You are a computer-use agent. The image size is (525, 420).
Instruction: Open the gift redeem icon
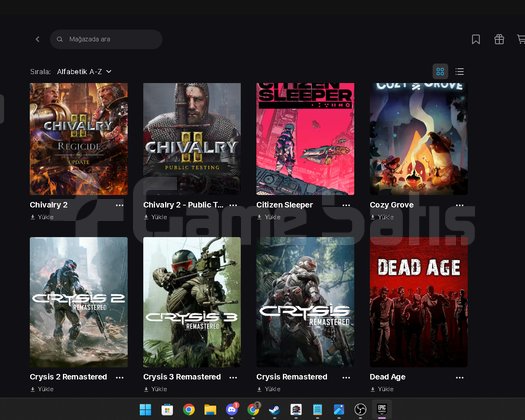pyautogui.click(x=499, y=39)
